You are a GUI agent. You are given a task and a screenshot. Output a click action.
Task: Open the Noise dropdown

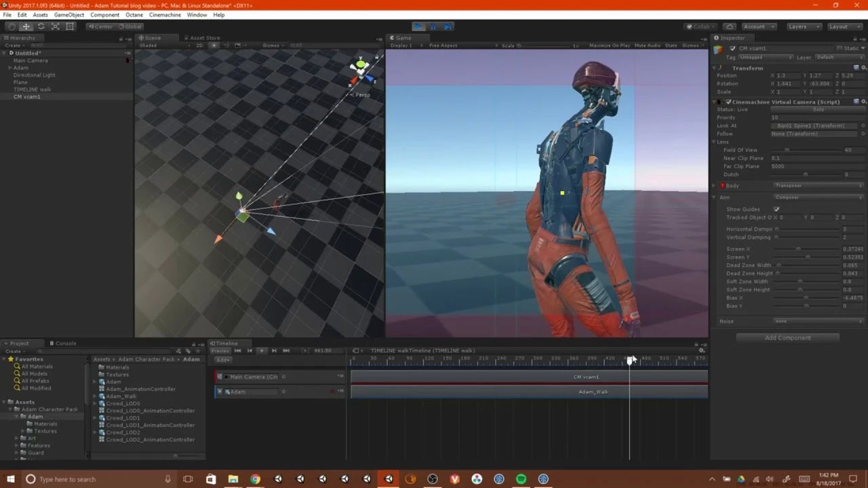coord(819,321)
